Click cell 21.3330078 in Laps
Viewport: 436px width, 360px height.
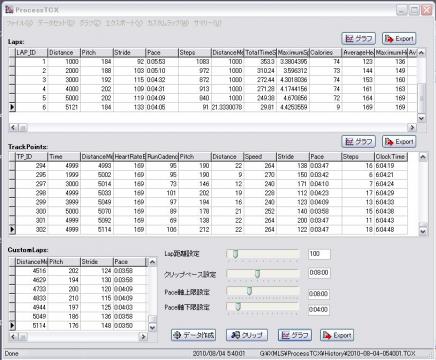(227, 107)
